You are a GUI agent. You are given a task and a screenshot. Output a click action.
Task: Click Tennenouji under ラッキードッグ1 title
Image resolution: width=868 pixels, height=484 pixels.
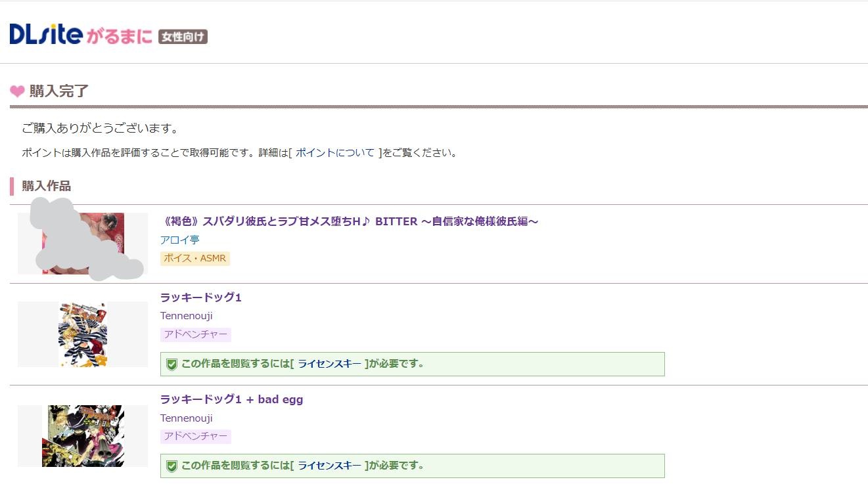tap(186, 316)
